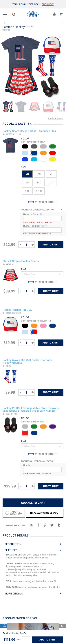Viewport: 66px width, 644px height.
Task: Open the search magnifier icon
Action: click(x=14, y=15)
